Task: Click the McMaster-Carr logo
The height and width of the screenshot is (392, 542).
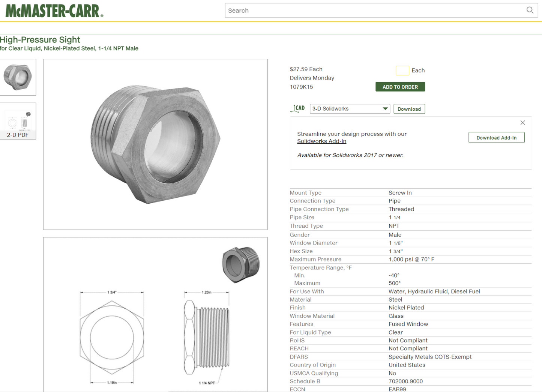Action: click(x=54, y=11)
